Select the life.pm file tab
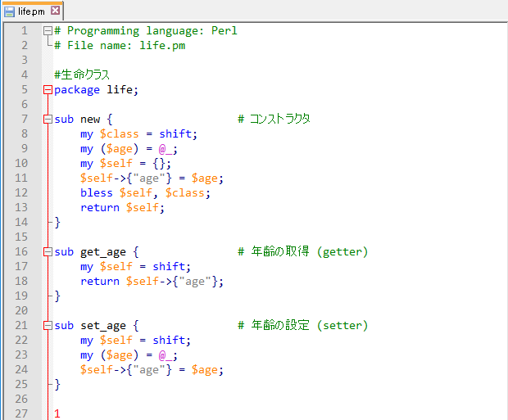 [33, 11]
